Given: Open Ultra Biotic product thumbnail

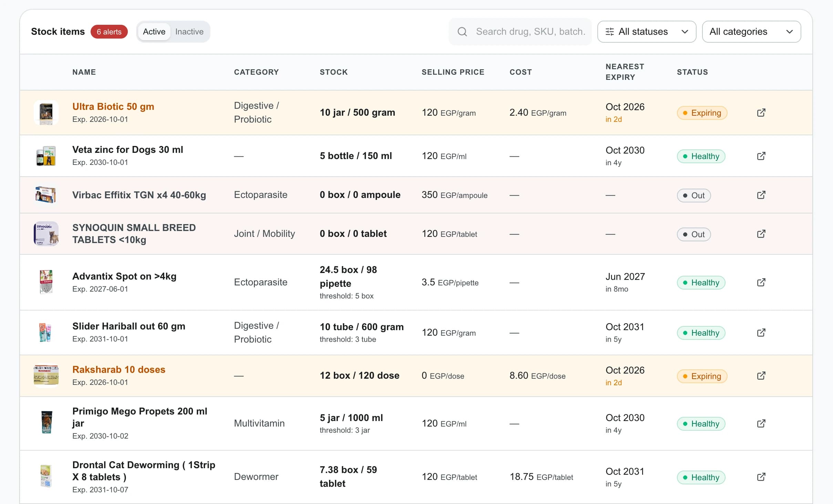Looking at the screenshot, I should click(46, 113).
